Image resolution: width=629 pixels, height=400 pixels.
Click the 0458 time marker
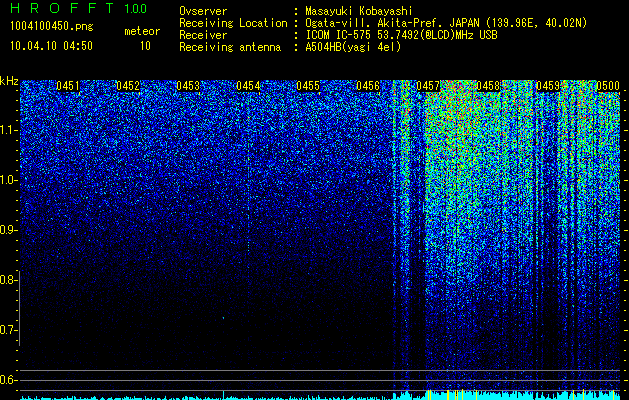488,86
